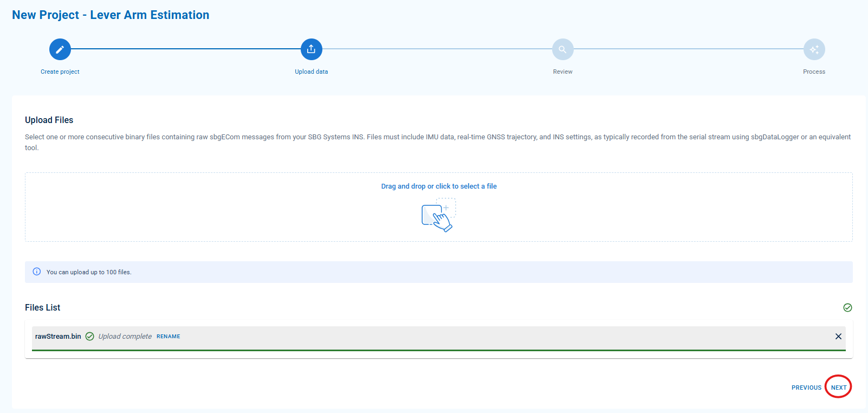The width and height of the screenshot is (868, 413).
Task: Click the pencil icon for Create project step
Action: click(x=60, y=49)
